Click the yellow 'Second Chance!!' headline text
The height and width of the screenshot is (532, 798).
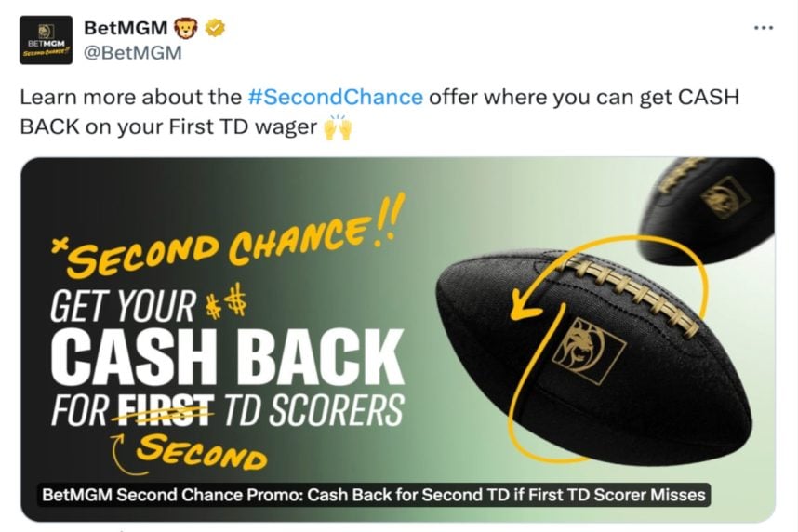pos(229,235)
